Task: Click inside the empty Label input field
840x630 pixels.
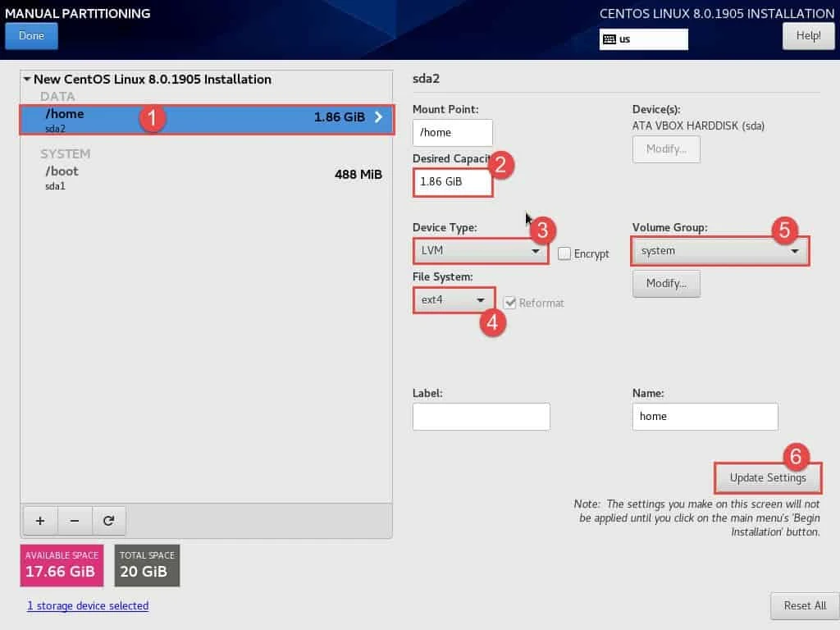Action: pyautogui.click(x=481, y=417)
